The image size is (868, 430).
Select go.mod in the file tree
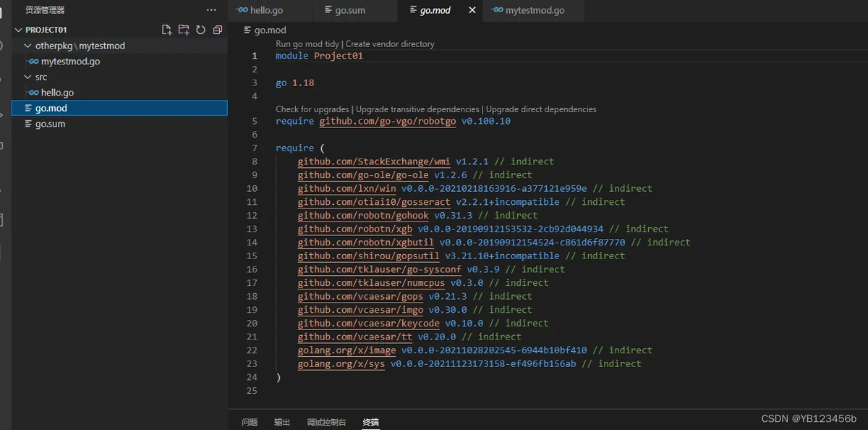coord(119,108)
